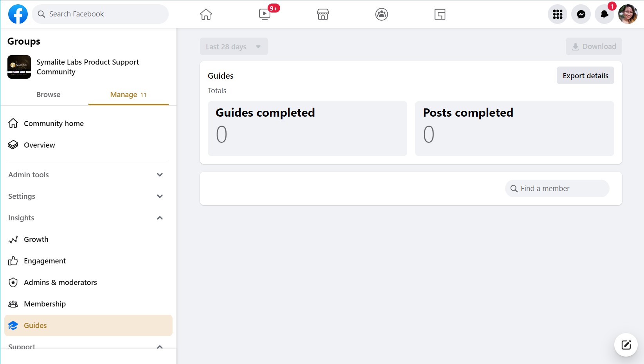Expand the Settings section
The image size is (644, 364).
pyautogui.click(x=159, y=196)
